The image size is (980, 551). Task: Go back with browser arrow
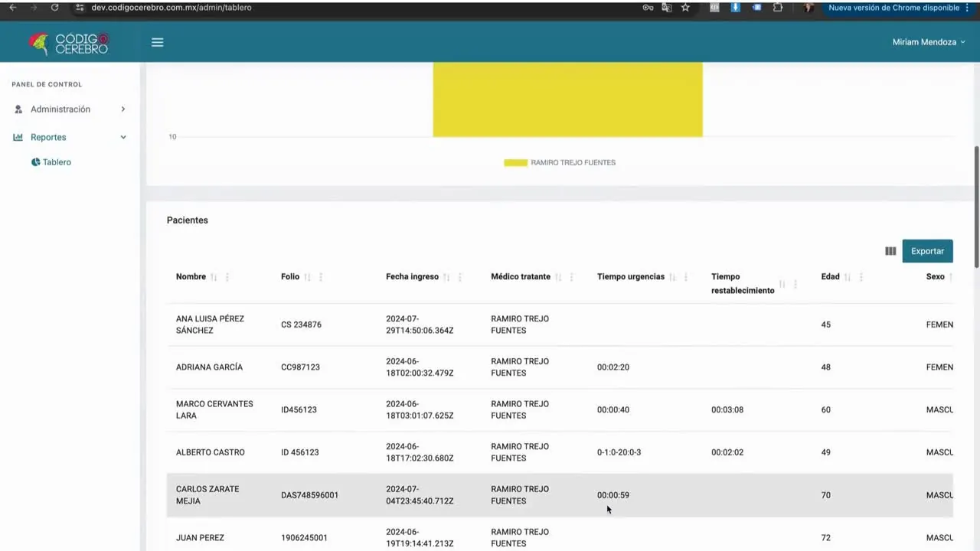click(12, 8)
